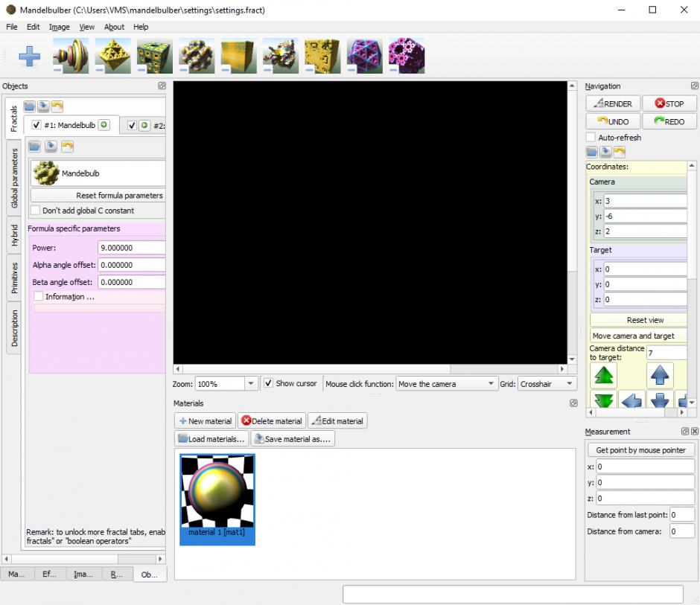Click save icon under Auto-refresh in Navigation
700x605 pixels.
coord(606,152)
